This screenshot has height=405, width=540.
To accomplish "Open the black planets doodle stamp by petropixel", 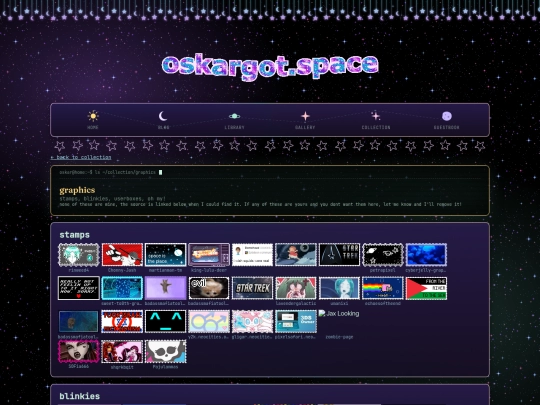I will 382,255.
